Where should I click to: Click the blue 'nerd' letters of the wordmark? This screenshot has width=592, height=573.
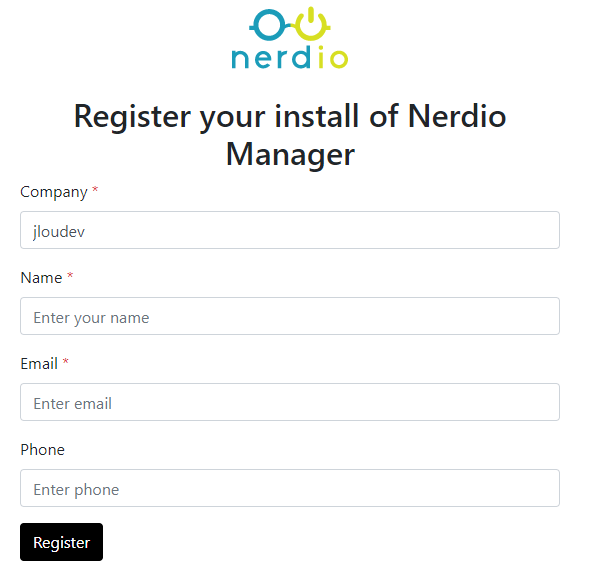pos(271,57)
